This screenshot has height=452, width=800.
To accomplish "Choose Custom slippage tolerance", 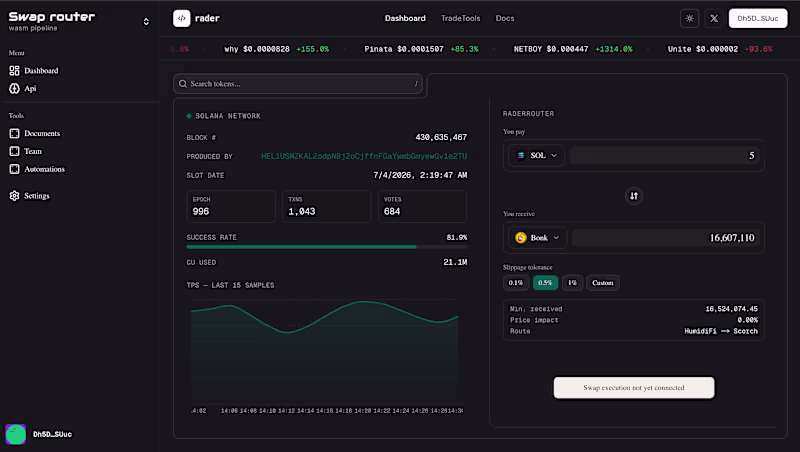I will tap(603, 283).
